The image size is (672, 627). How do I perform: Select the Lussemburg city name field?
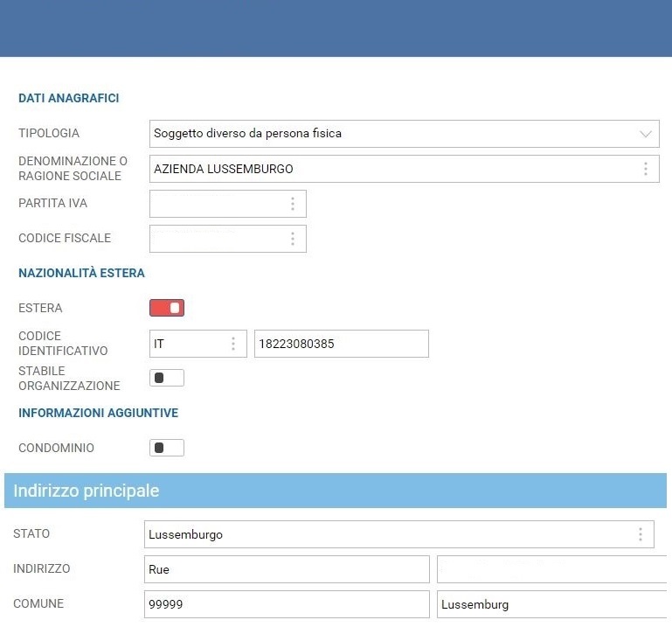pos(552,604)
